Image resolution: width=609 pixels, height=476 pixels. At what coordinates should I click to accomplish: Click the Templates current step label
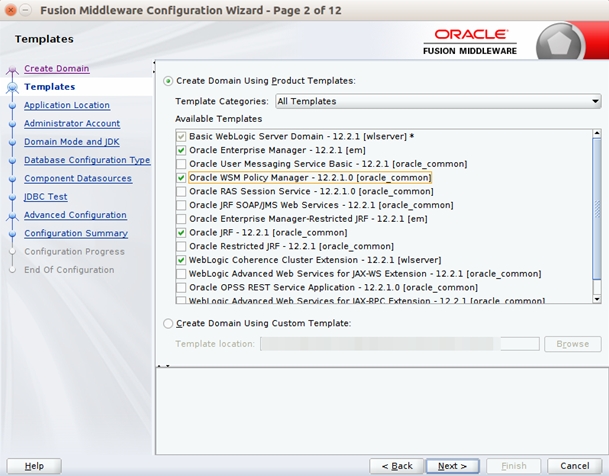[50, 87]
